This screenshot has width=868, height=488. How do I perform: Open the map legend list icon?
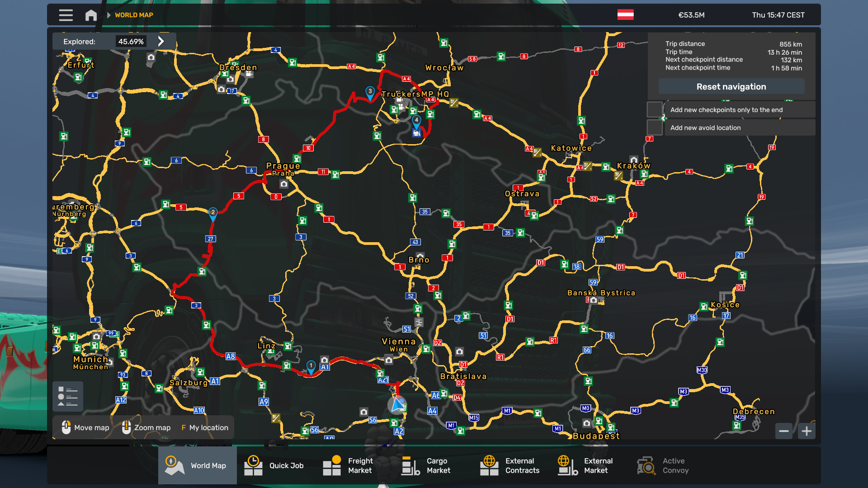pos(67,396)
